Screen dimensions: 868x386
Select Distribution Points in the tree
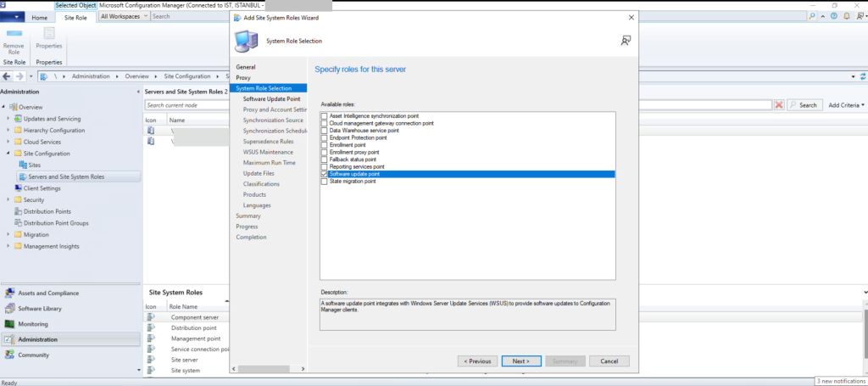tap(47, 211)
